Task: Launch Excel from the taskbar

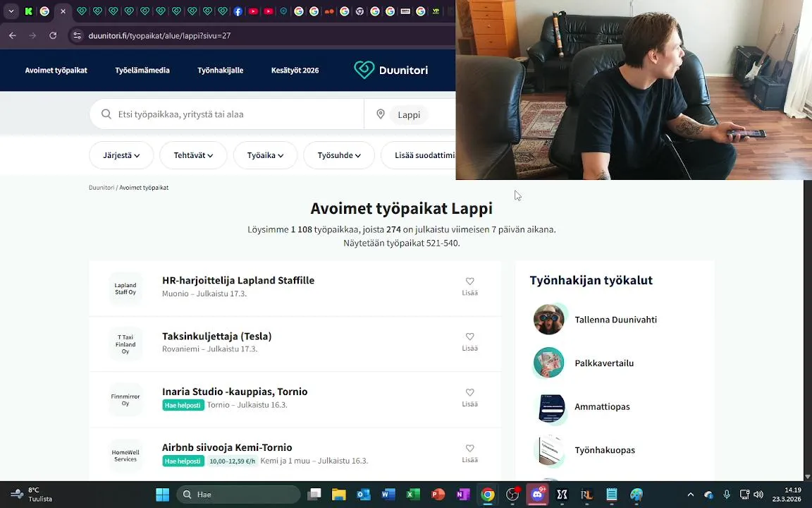Action: (413, 495)
